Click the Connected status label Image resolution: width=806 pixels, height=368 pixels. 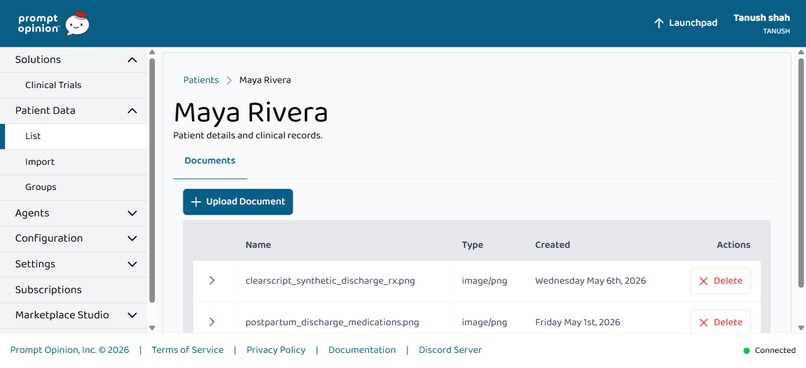[x=775, y=351]
